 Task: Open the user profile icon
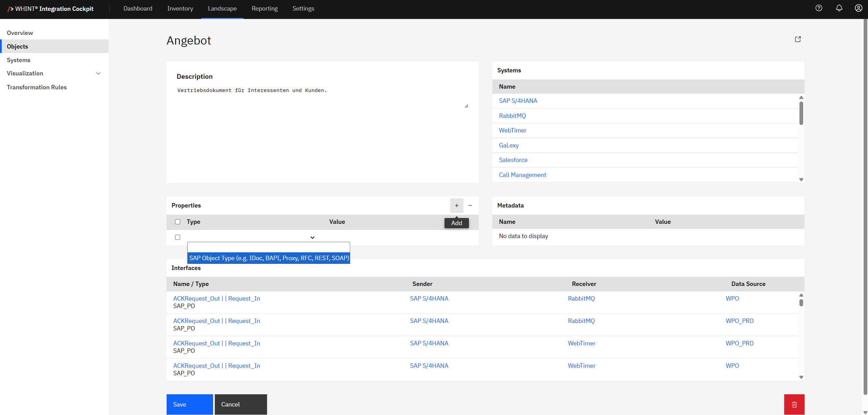[x=858, y=8]
